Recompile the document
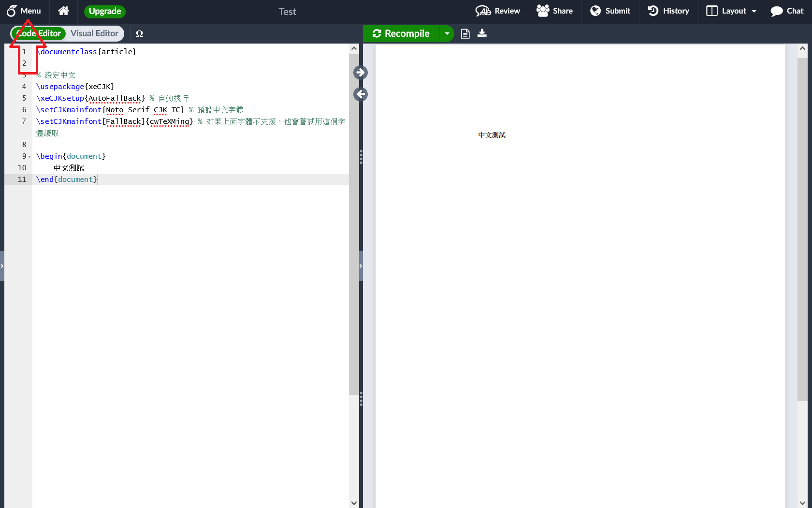Image resolution: width=812 pixels, height=508 pixels. click(401, 33)
